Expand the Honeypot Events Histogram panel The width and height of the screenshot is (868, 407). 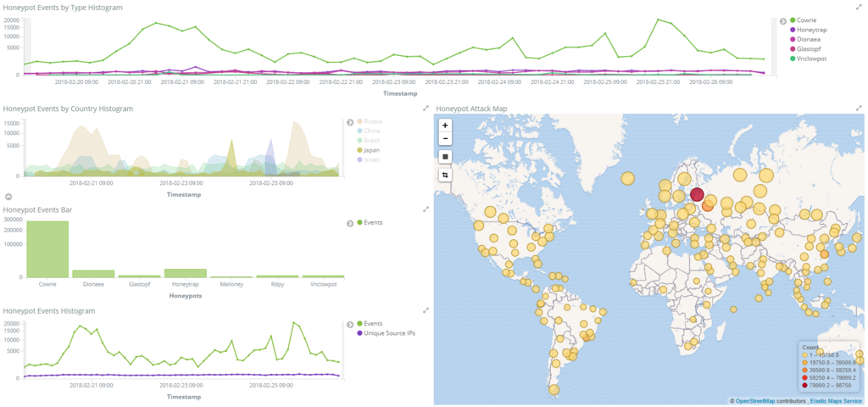coord(426,310)
